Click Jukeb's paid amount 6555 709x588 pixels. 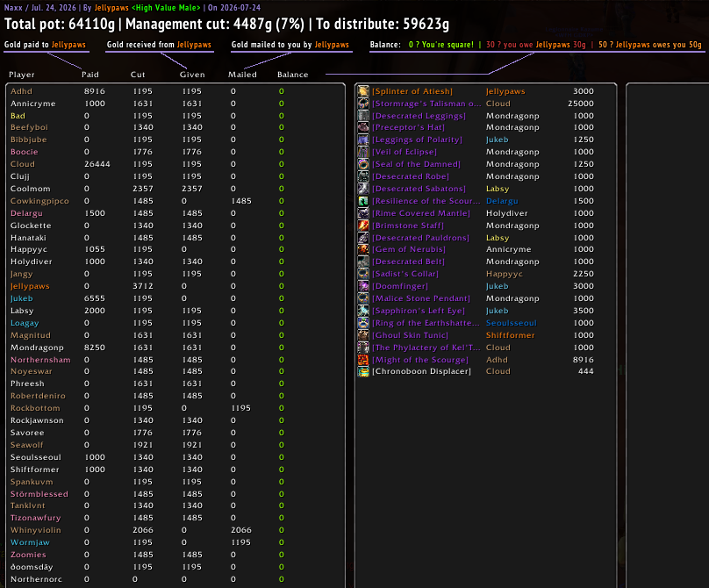95,298
